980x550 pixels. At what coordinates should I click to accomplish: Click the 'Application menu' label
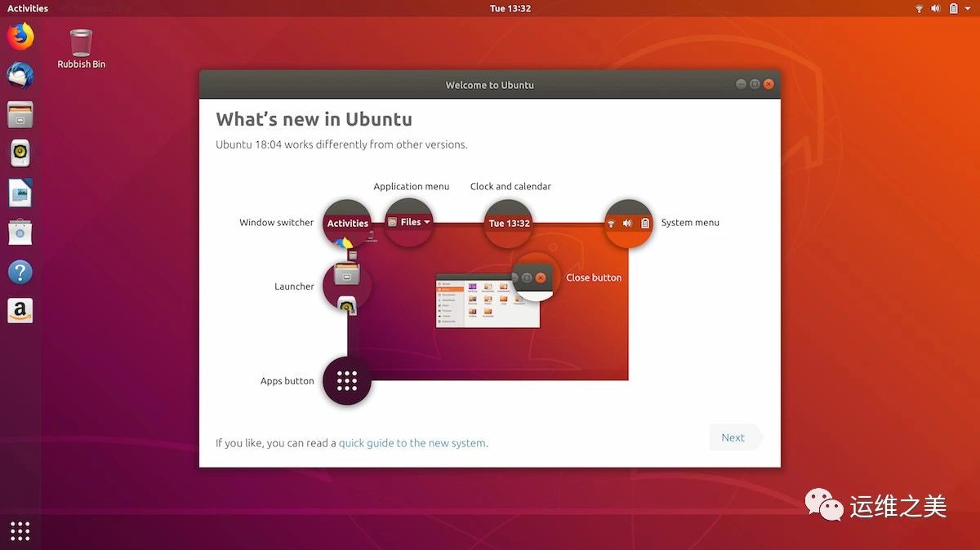(412, 186)
